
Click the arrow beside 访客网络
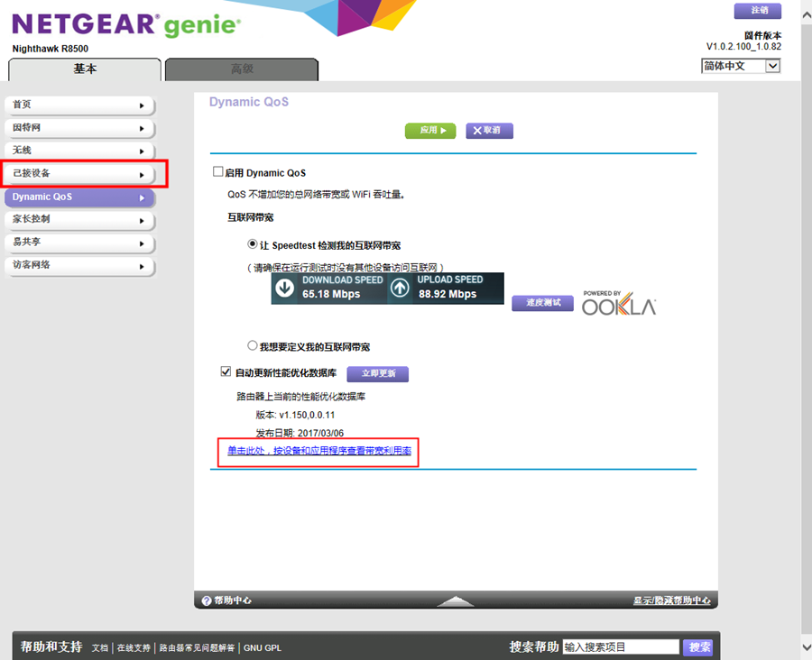coord(142,267)
